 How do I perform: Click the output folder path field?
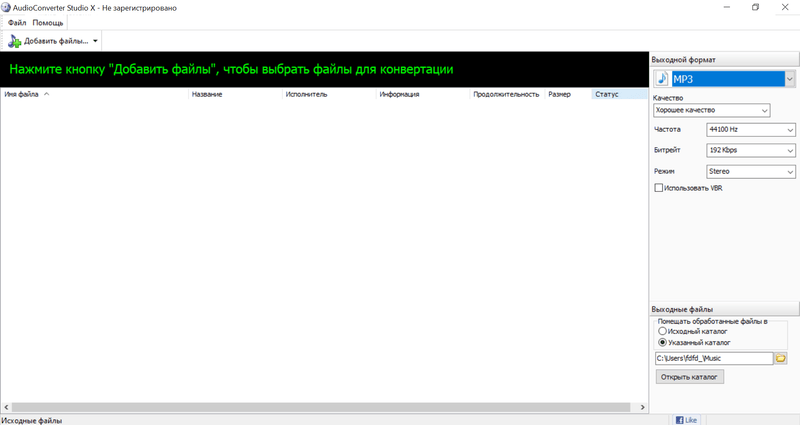[x=713, y=358]
